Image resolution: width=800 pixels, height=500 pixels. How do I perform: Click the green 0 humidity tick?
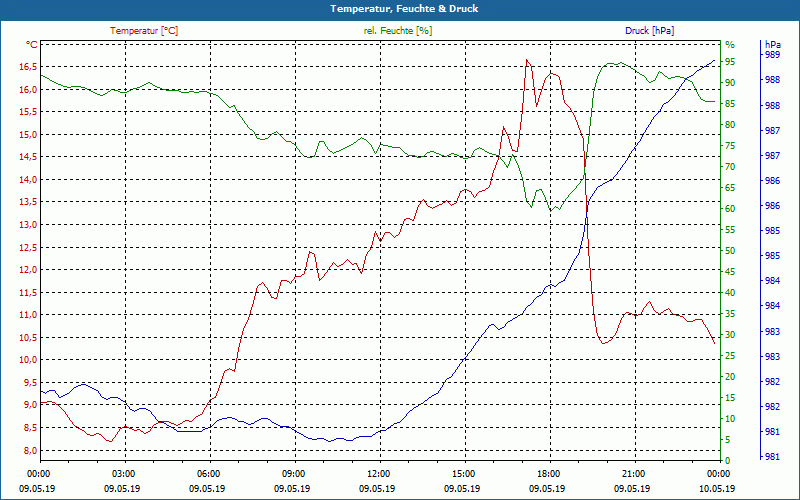click(728, 461)
